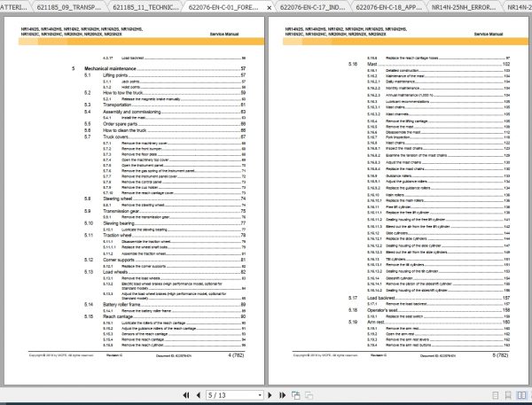Click the '5.18 Operator's seat' entry

(429, 310)
